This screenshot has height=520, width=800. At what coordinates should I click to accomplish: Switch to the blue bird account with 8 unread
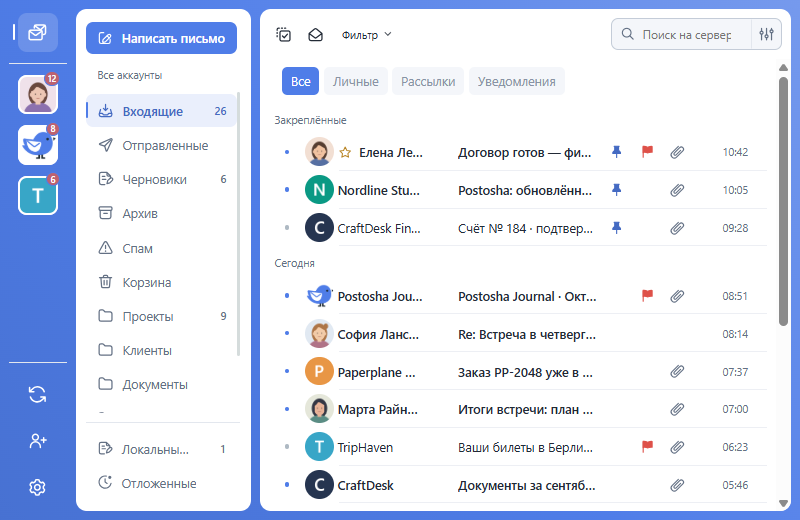pos(38,145)
